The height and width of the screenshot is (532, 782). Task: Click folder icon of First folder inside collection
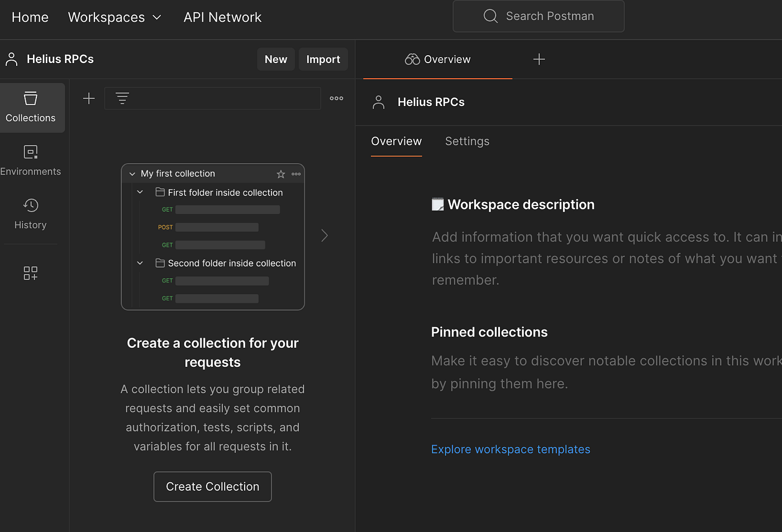(160, 192)
